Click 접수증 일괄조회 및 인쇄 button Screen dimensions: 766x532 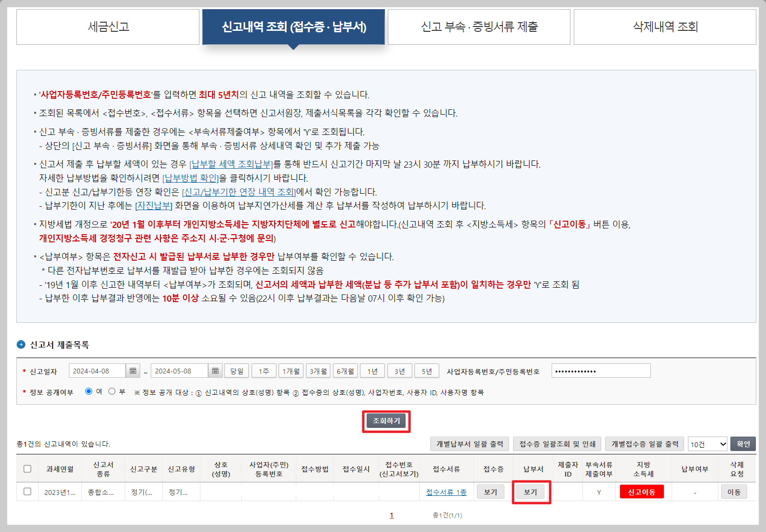pos(557,444)
